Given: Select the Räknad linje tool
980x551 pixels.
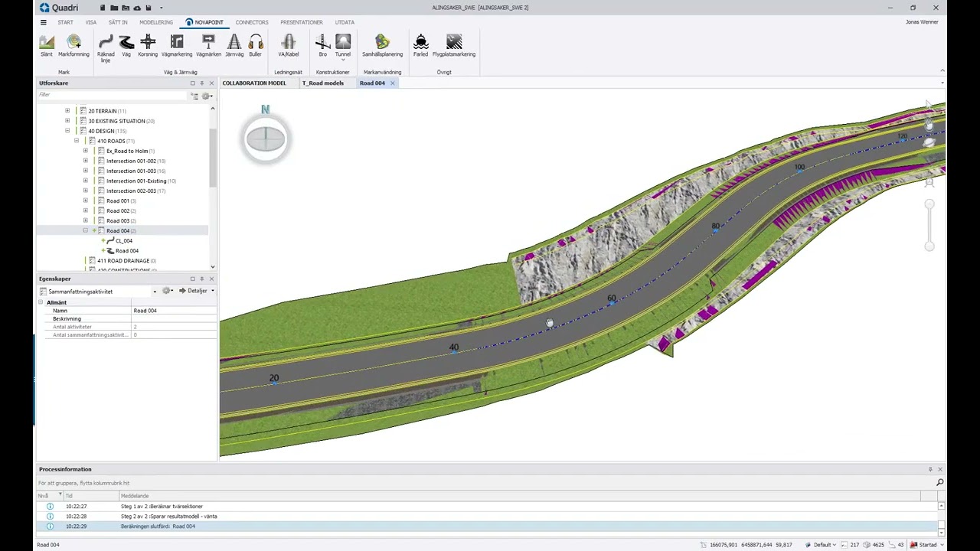Looking at the screenshot, I should [106, 48].
